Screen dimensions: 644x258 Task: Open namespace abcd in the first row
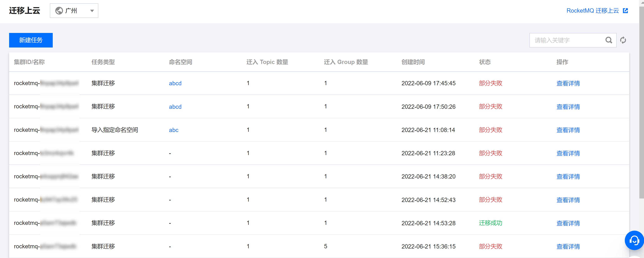[x=175, y=83]
